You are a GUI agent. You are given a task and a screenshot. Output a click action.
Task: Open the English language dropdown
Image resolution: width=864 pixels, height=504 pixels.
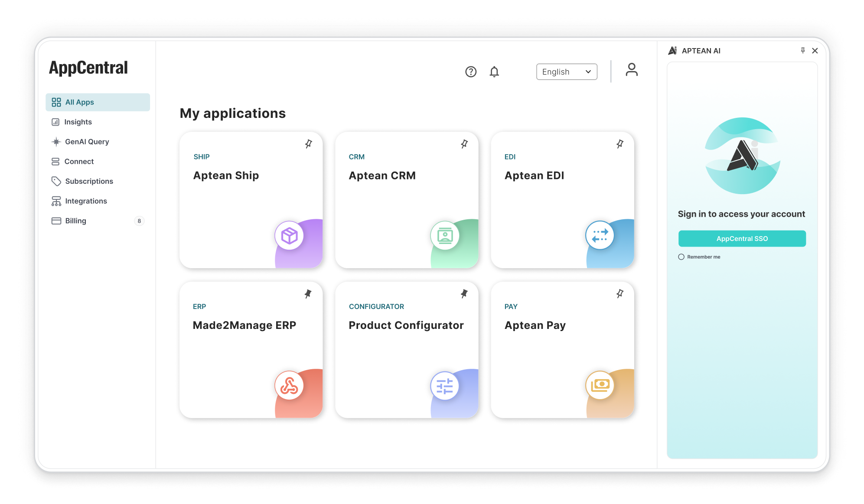point(566,72)
